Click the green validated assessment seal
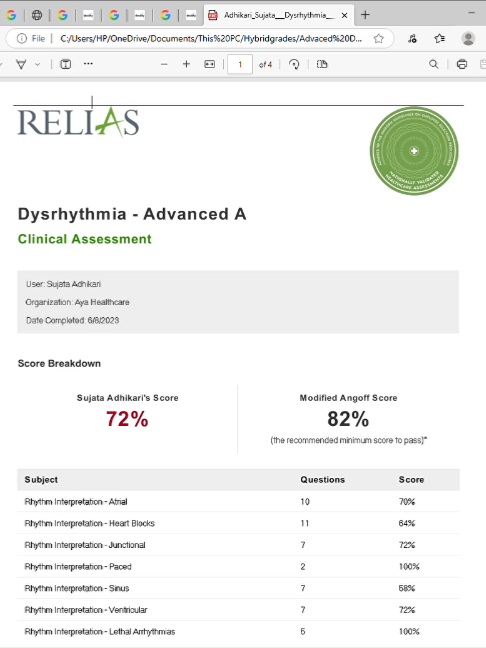The height and width of the screenshot is (648, 486). coord(414,151)
